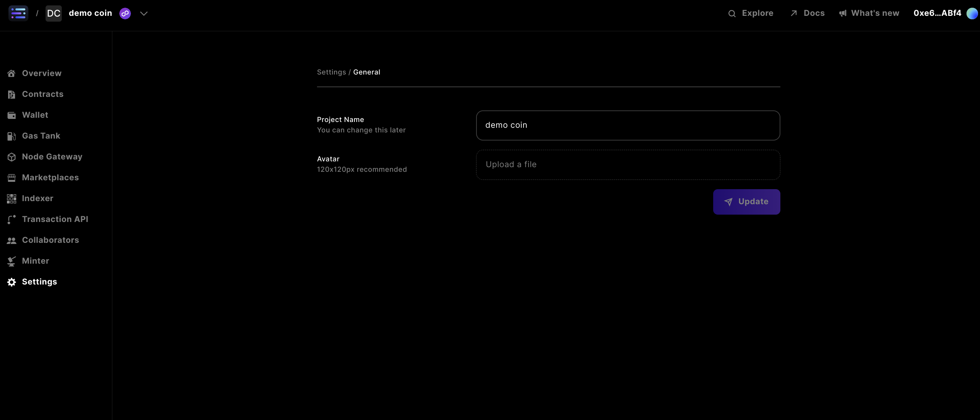Click inside the Project Name field
The image size is (980, 420).
(x=627, y=125)
